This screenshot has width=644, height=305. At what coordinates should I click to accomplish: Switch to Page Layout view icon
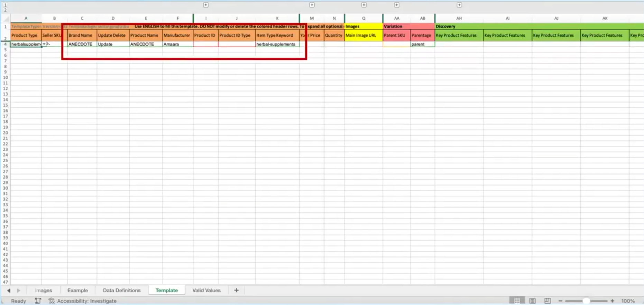(532, 301)
